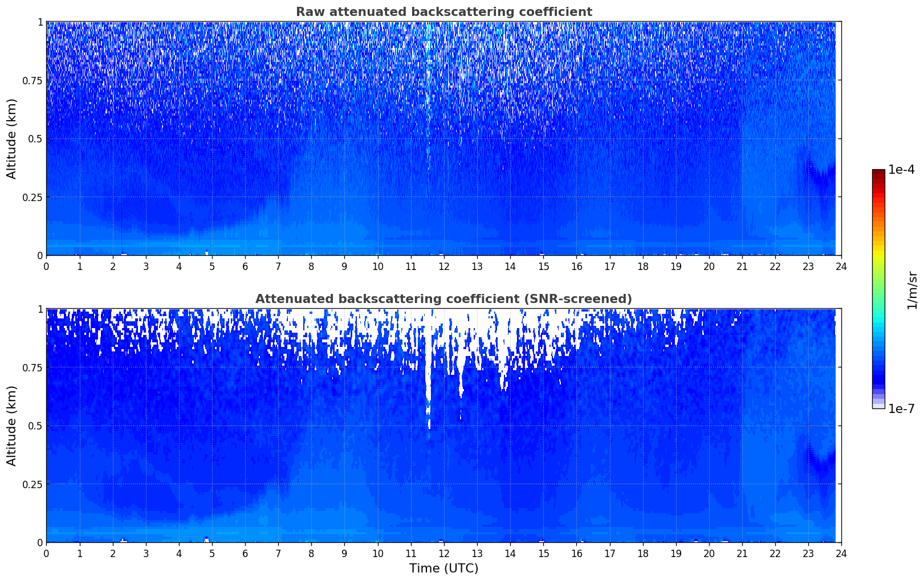Pick time tick "20" under the SNR-screened plot
The height and width of the screenshot is (581, 924).
709,553
